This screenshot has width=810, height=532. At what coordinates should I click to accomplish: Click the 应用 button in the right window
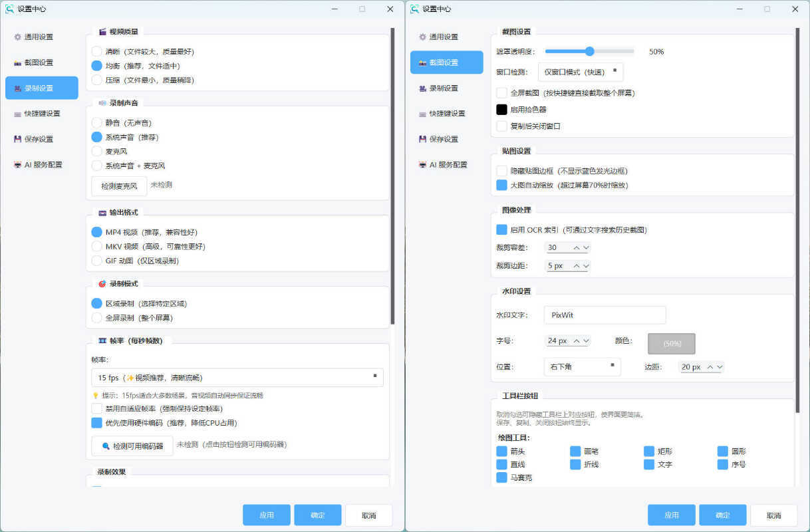point(671,514)
